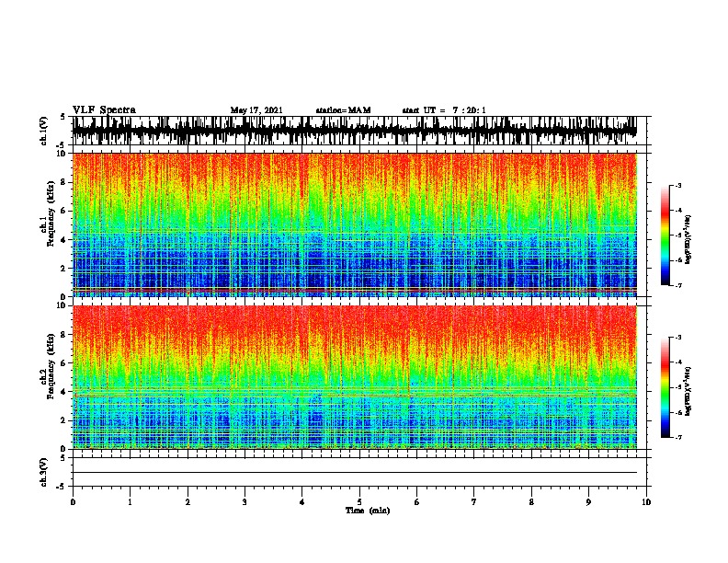
Task: Select the "start UT = 7 : 20: 1" text
Action: tap(444, 110)
